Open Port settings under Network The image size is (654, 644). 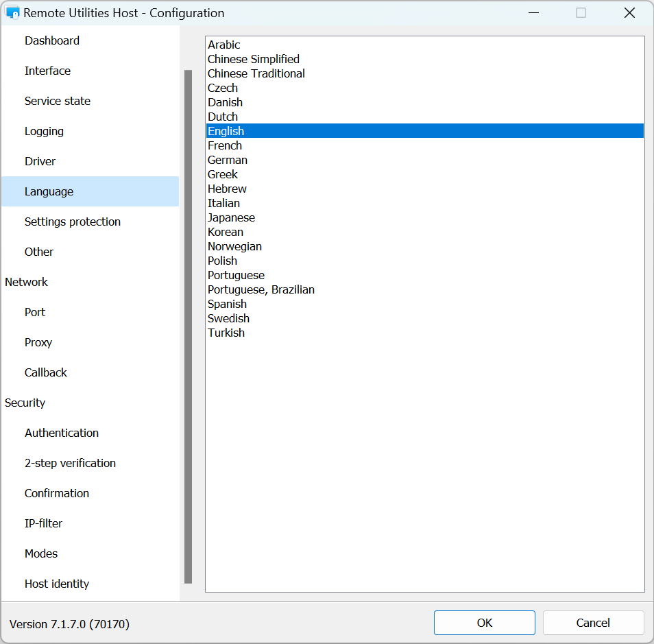[x=90, y=312]
